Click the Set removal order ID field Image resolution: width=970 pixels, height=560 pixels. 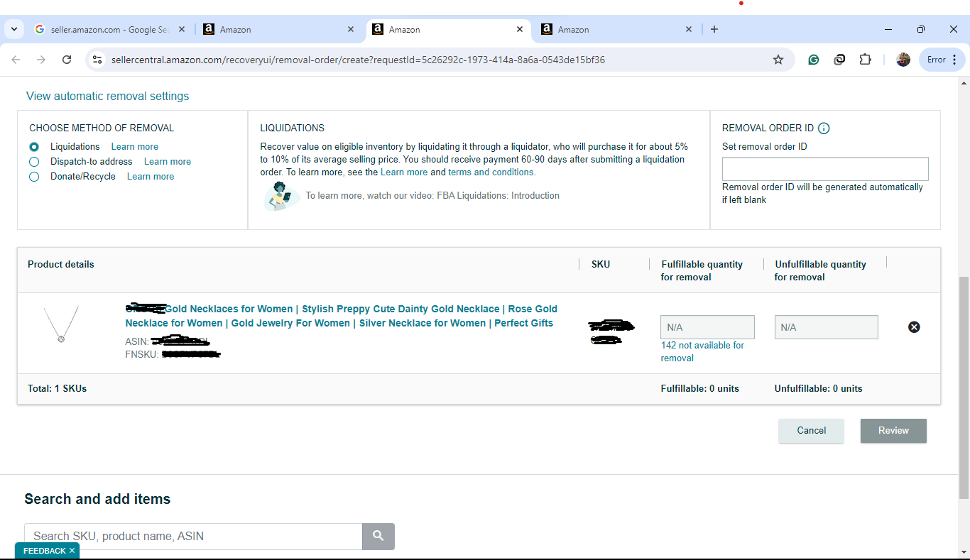[825, 169]
